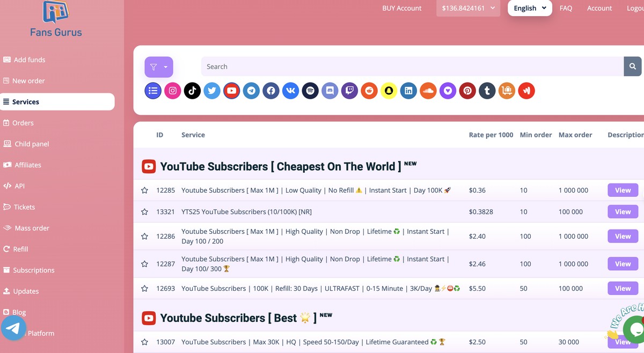The width and height of the screenshot is (644, 353).
Task: Open the $136.8424161 balance dropdown
Action: [x=469, y=8]
